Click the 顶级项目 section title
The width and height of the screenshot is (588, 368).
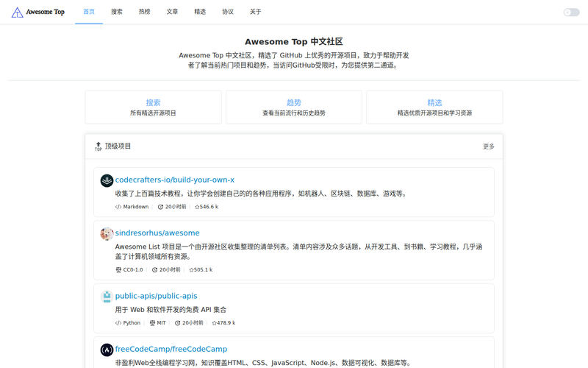(118, 146)
